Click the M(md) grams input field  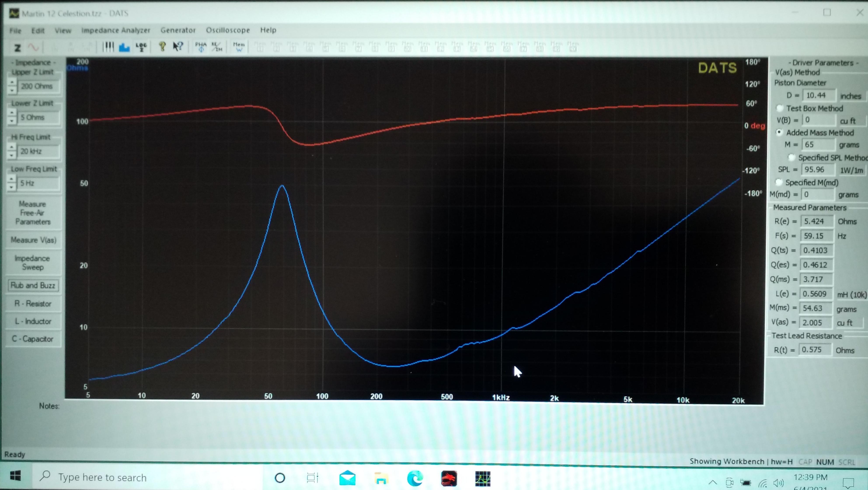(817, 194)
